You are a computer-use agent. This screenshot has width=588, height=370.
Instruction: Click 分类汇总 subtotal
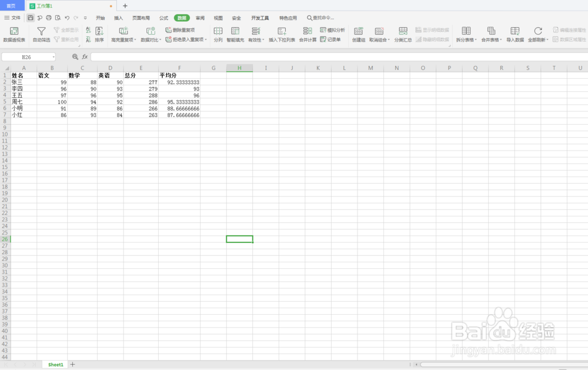point(403,34)
